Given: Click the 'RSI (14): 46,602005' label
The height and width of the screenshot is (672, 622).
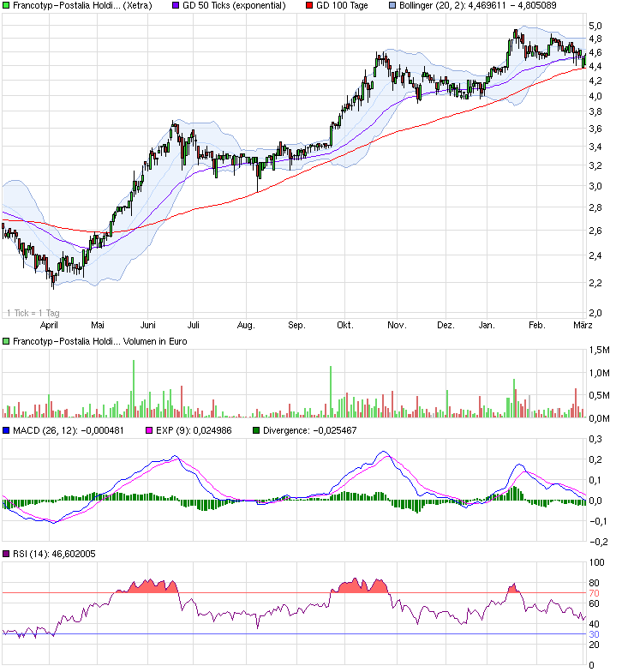Looking at the screenshot, I should [x=54, y=554].
